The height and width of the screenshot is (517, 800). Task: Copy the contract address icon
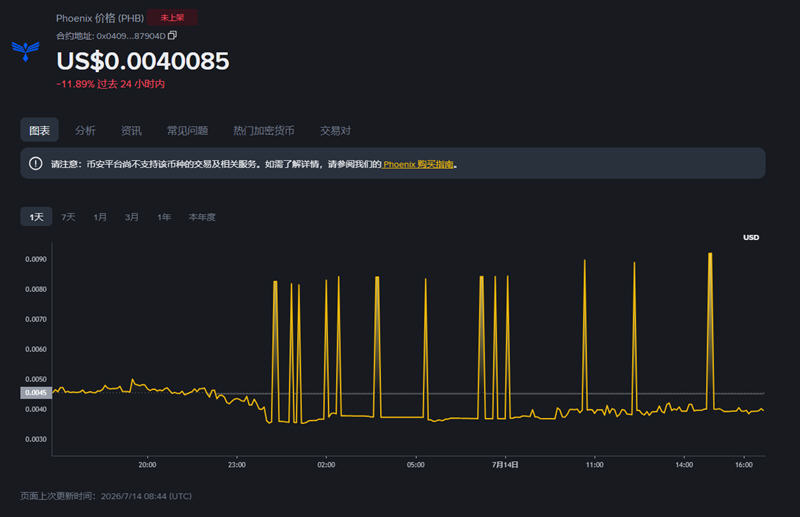tap(172, 35)
